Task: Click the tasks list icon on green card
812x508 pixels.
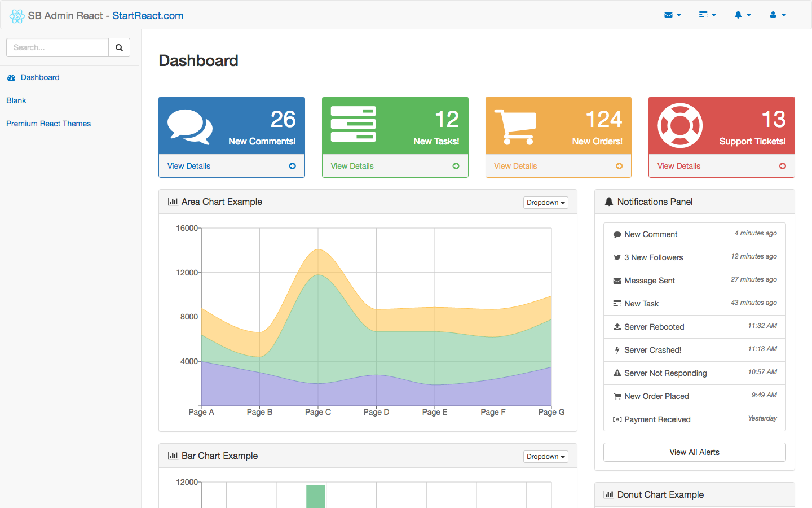Action: click(x=354, y=124)
